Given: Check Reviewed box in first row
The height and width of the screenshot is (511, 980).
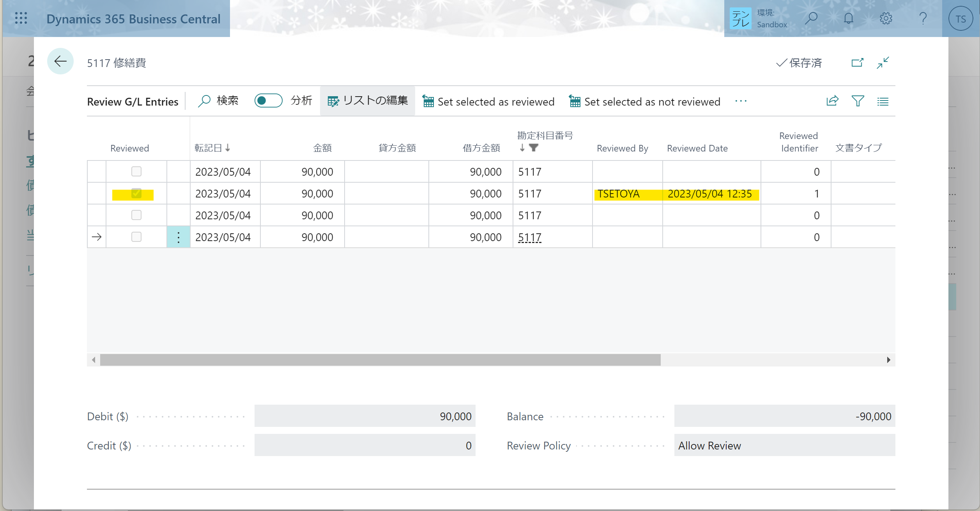Looking at the screenshot, I should point(136,171).
